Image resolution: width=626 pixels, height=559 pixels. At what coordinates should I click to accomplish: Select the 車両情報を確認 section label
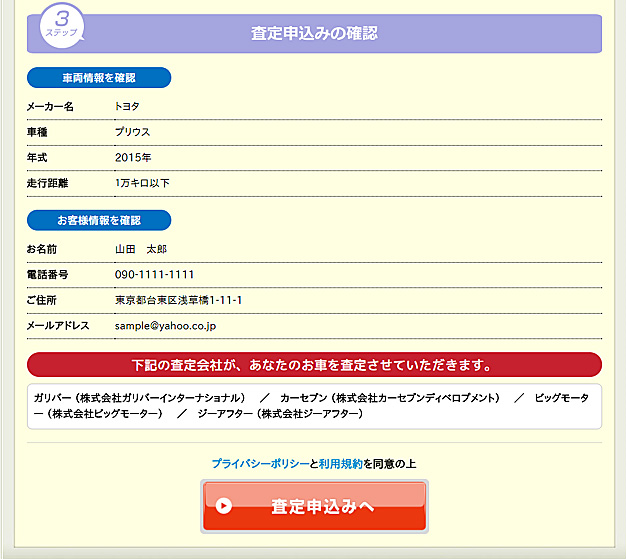click(x=99, y=78)
